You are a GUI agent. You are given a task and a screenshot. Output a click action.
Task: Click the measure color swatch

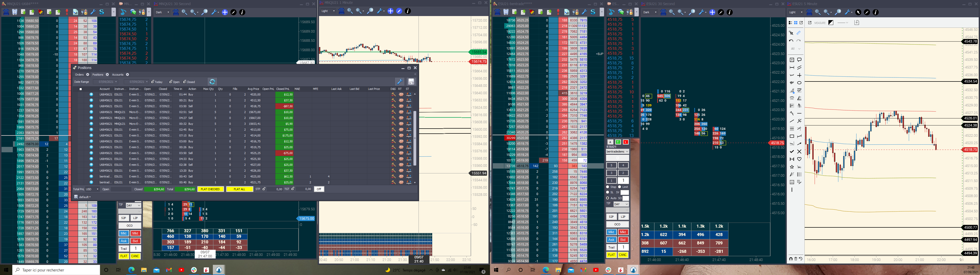click(x=831, y=23)
